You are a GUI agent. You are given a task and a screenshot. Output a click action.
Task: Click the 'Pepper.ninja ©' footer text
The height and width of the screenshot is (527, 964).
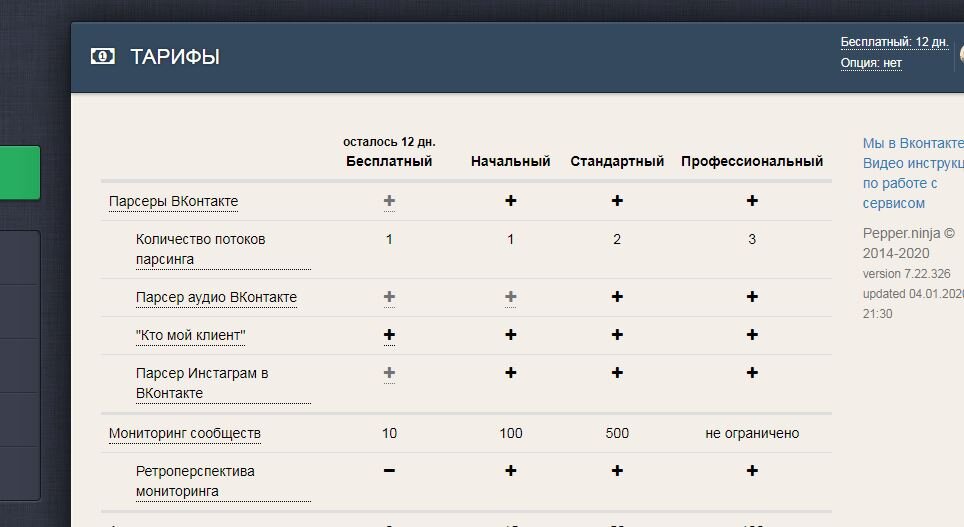tap(909, 234)
